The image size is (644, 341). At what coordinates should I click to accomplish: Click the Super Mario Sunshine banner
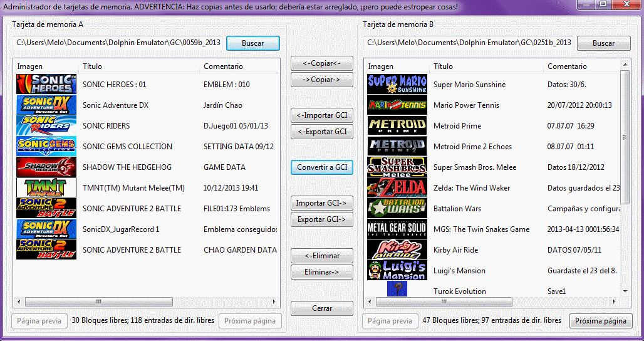click(397, 84)
